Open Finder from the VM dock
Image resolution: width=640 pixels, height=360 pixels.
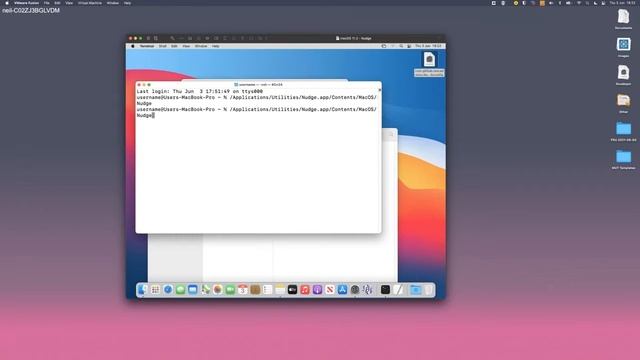coord(142,290)
